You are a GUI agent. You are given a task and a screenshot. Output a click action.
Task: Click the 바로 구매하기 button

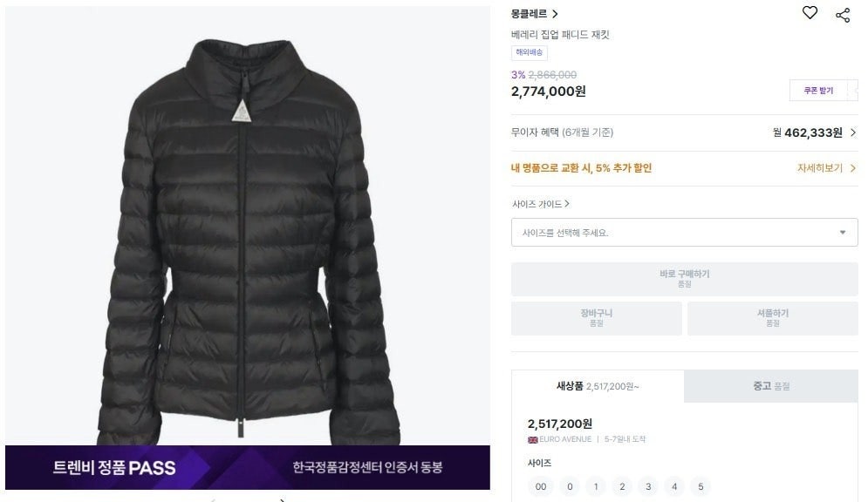pos(684,279)
